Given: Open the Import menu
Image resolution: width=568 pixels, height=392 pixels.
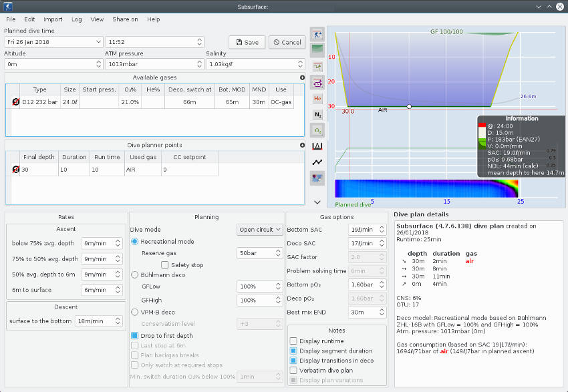Looking at the screenshot, I should [x=53, y=19].
